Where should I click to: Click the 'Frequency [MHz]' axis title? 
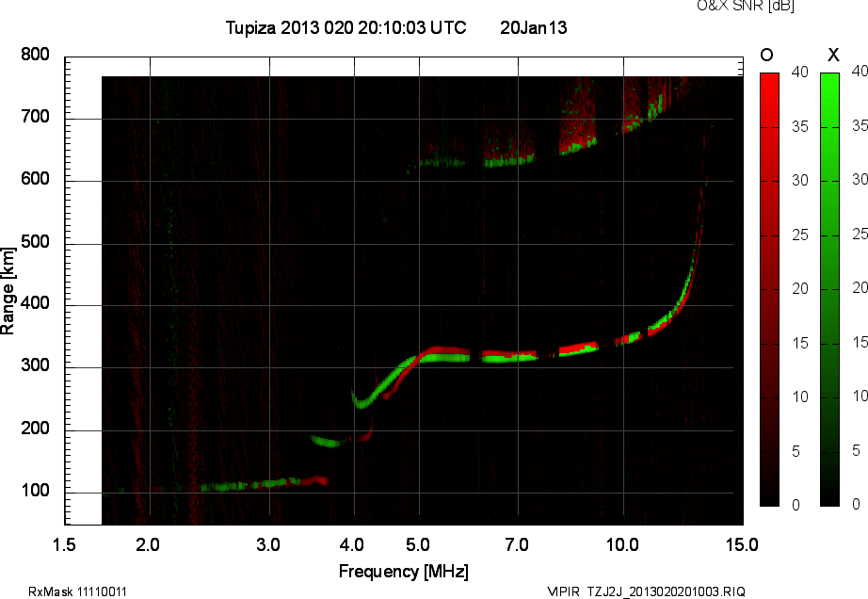tap(404, 572)
